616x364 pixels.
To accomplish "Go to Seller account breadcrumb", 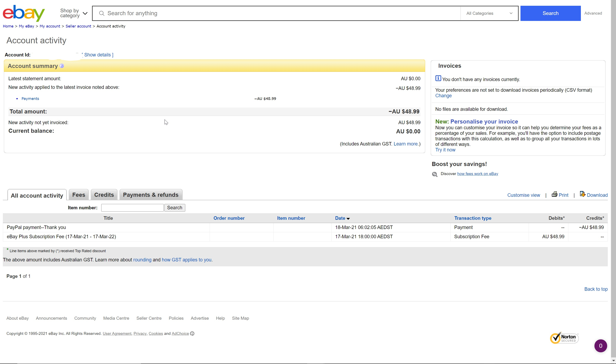I will [78, 26].
